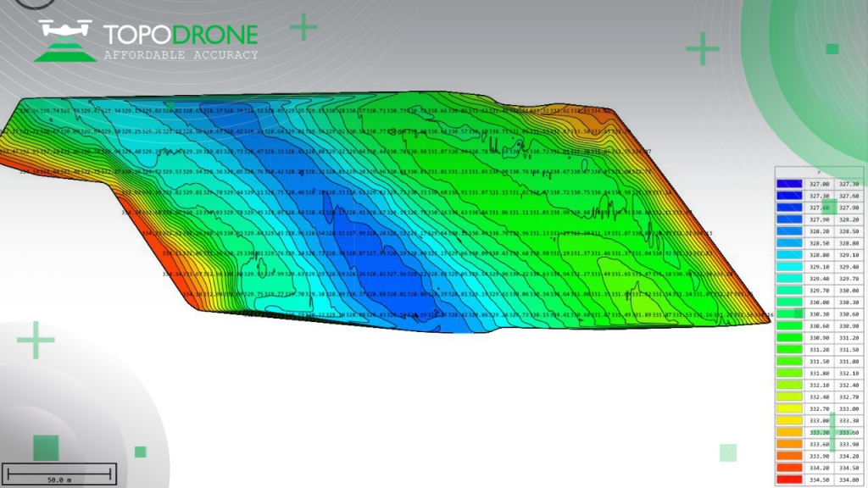
Task: Select the orange 333.60–333.90 legend swatch
Action: pyautogui.click(x=789, y=444)
